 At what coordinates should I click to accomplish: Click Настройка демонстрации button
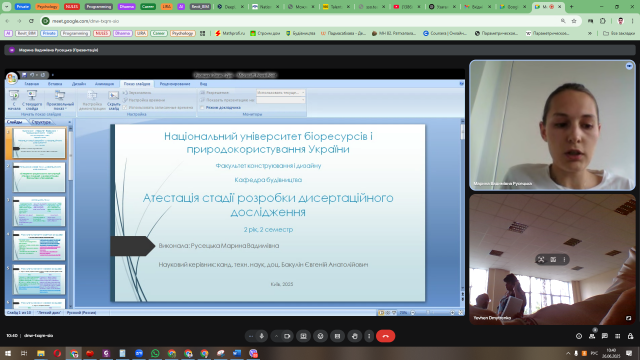tap(92, 100)
